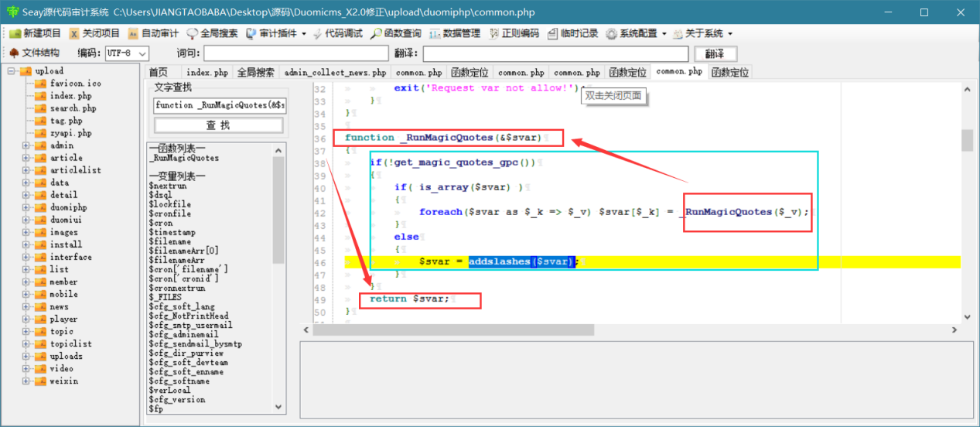Select index.php in the file tree
The height and width of the screenshot is (427, 980).
[x=71, y=96]
